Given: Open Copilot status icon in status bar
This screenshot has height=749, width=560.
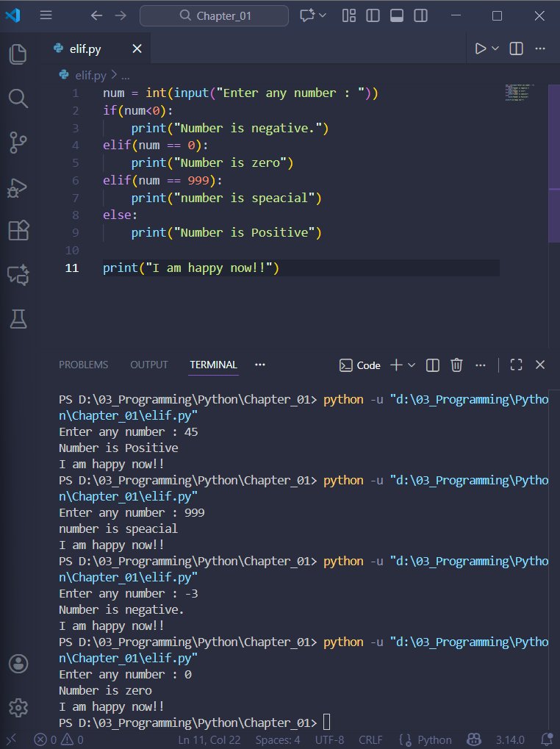Looking at the screenshot, I should click(473, 740).
